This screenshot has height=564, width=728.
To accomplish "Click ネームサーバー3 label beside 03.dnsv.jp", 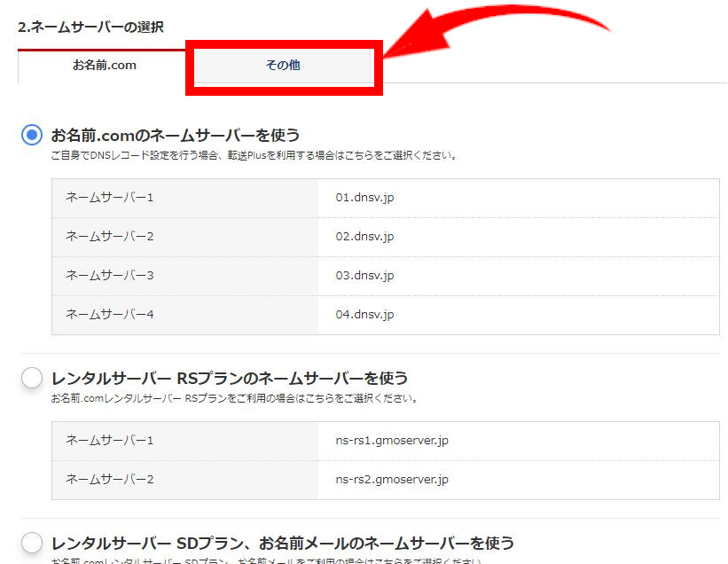I will [x=110, y=276].
